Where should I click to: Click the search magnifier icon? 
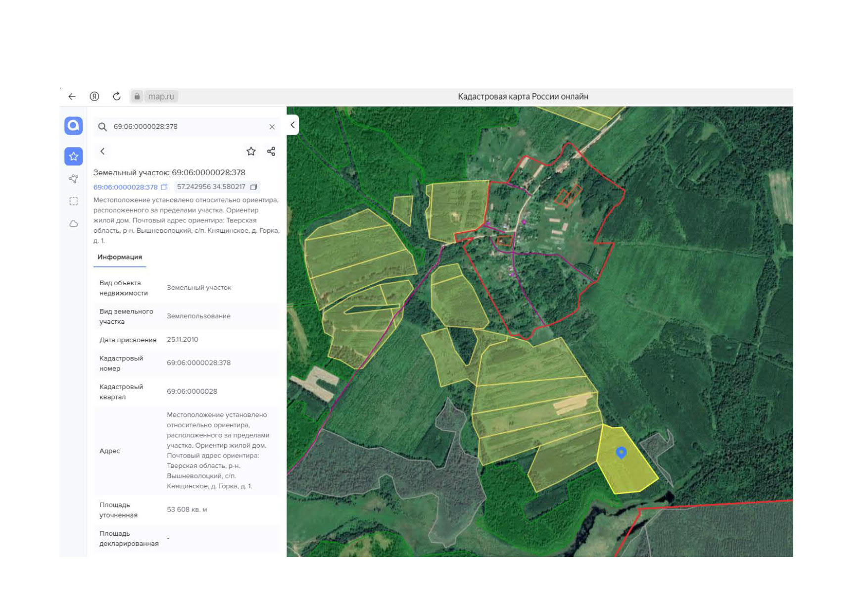pos(102,127)
